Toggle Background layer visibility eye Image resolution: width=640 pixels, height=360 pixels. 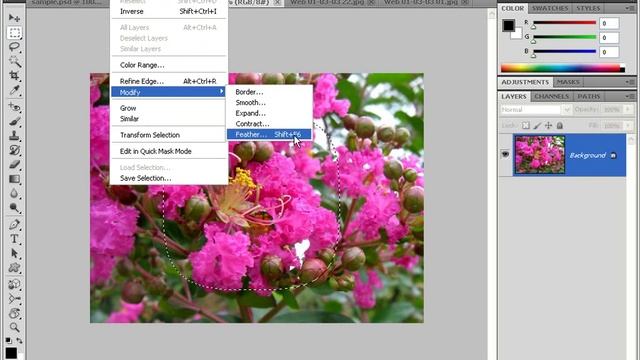coord(505,155)
